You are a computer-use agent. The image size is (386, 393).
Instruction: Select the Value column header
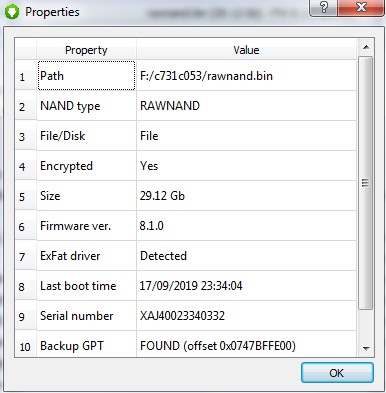tap(246, 50)
